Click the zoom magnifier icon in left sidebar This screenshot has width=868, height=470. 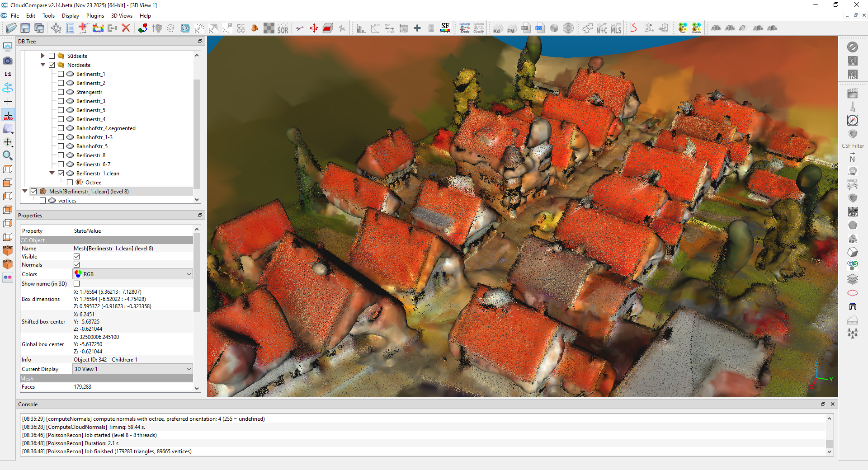(x=8, y=155)
